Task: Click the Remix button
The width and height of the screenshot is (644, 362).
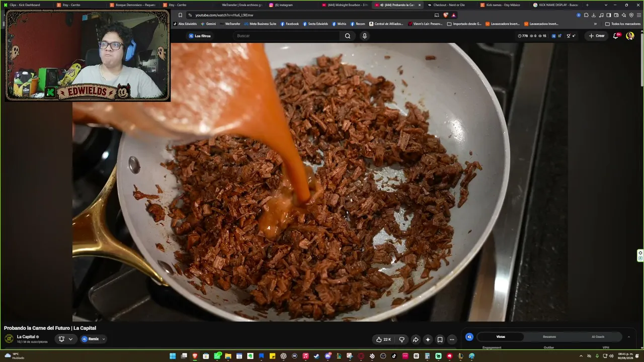Action: click(x=91, y=339)
